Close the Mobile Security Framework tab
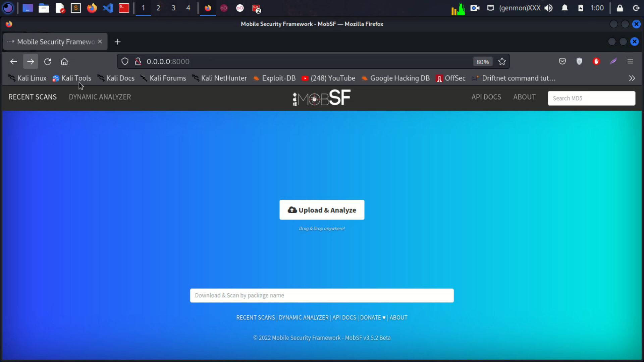644x362 pixels. (x=100, y=42)
